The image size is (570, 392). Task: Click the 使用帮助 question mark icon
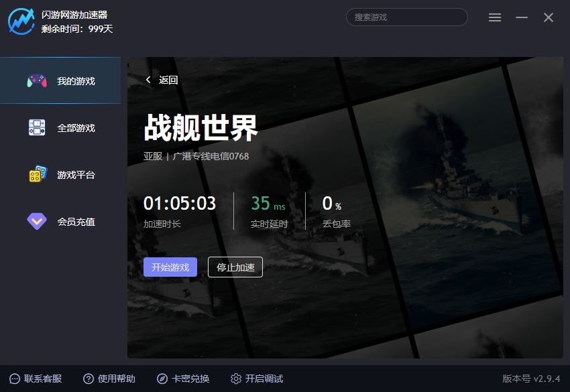pos(88,379)
